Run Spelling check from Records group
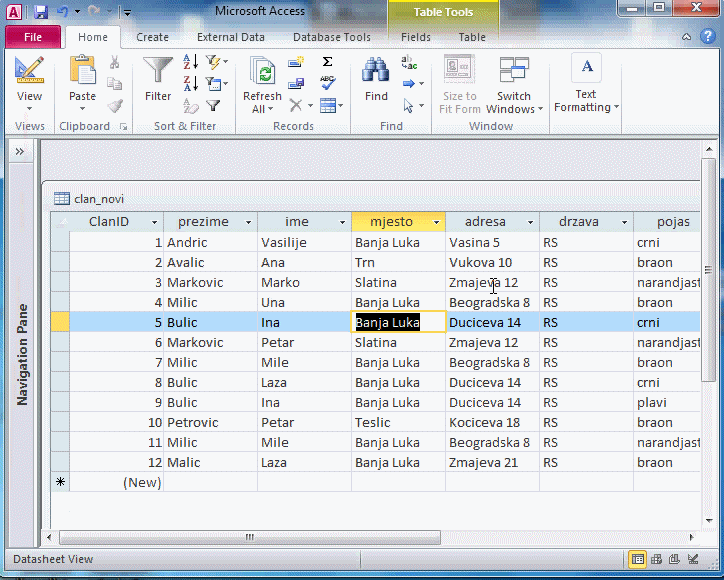The height and width of the screenshot is (580, 724). pos(327,83)
